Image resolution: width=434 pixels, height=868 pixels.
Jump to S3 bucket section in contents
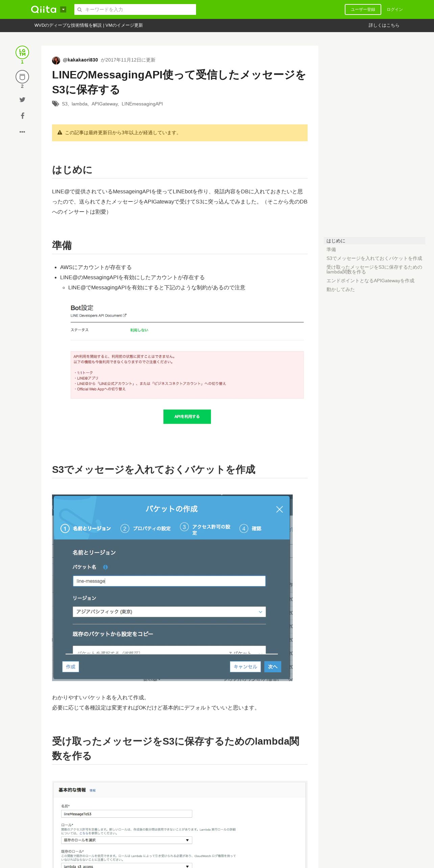[x=374, y=258]
